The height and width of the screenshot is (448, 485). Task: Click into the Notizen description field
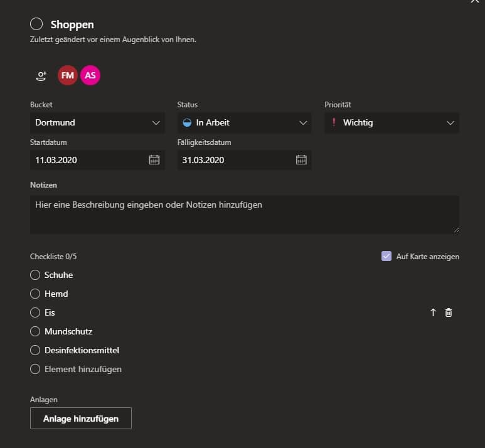244,214
